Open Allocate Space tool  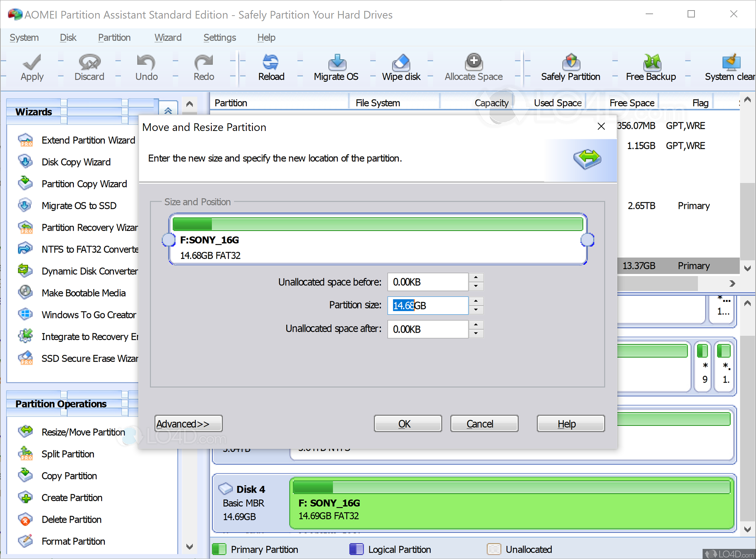coord(473,68)
